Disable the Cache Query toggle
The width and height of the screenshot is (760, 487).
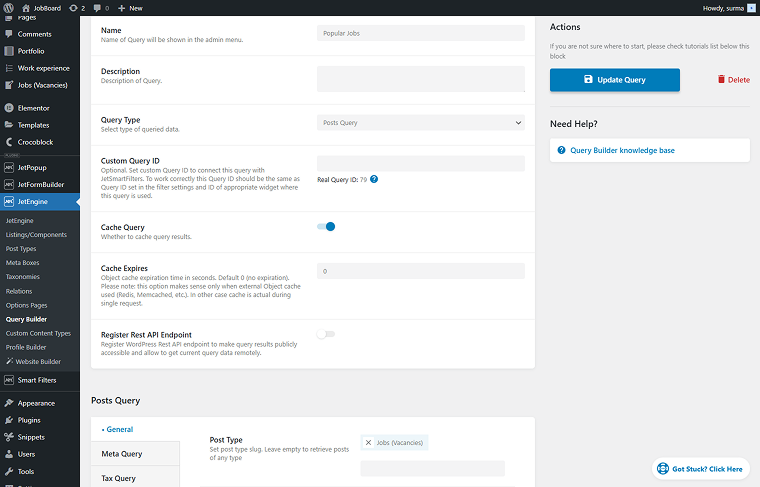pyautogui.click(x=326, y=227)
